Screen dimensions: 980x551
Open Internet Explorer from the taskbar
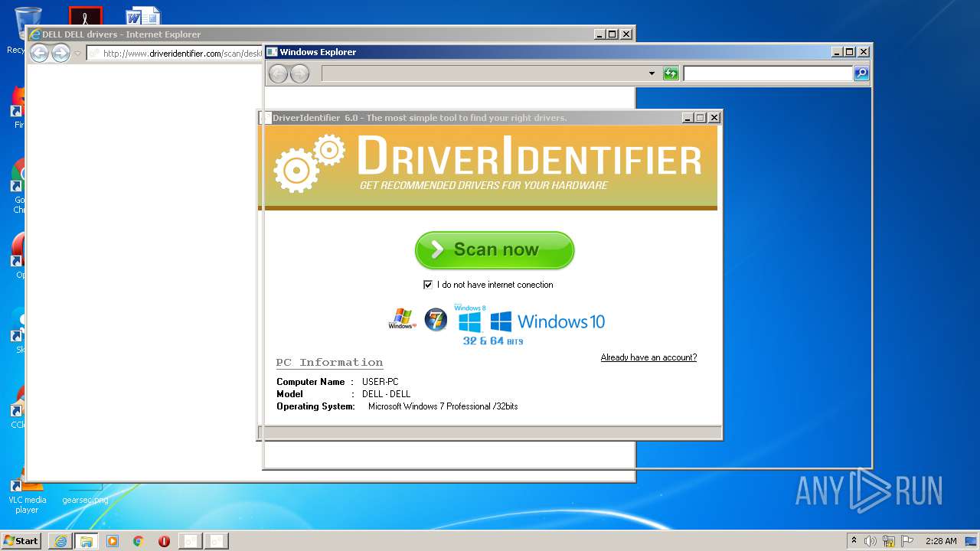click(60, 541)
